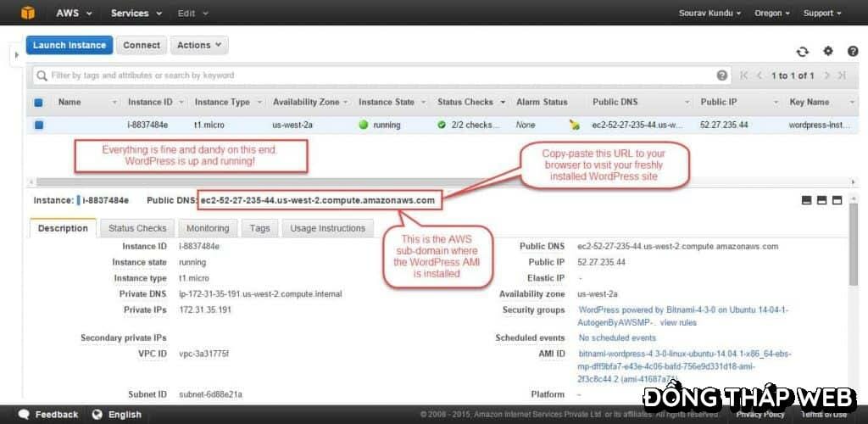Switch to the Description tab

coord(63,228)
